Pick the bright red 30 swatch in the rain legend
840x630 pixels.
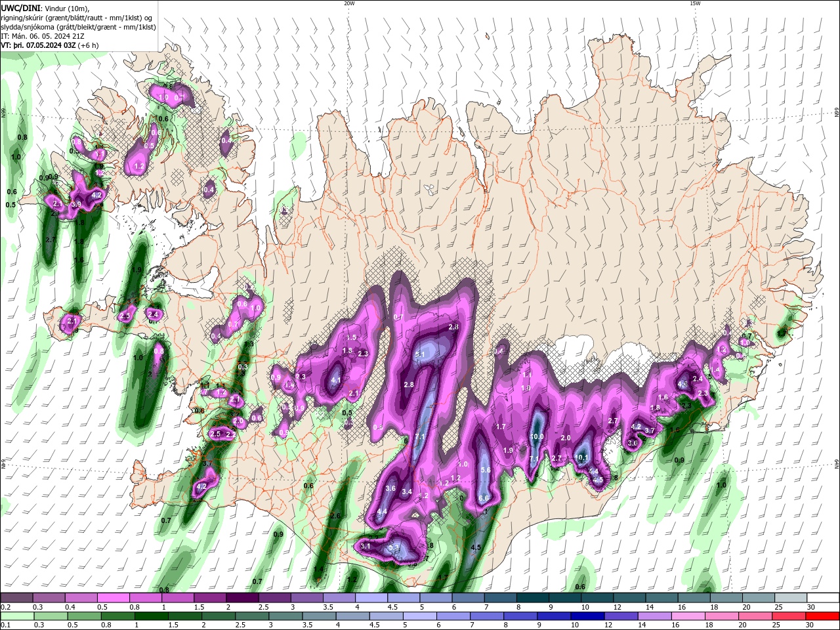(x=823, y=616)
